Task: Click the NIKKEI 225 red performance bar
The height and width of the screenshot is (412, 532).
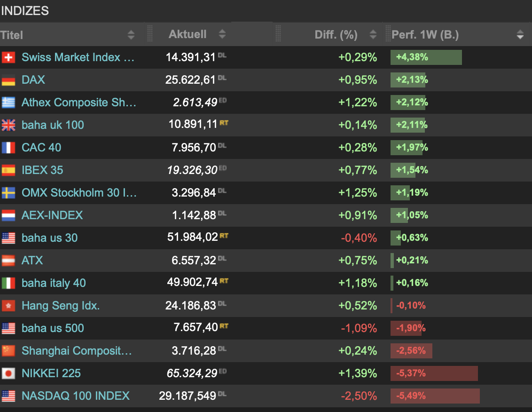Action: click(x=434, y=373)
